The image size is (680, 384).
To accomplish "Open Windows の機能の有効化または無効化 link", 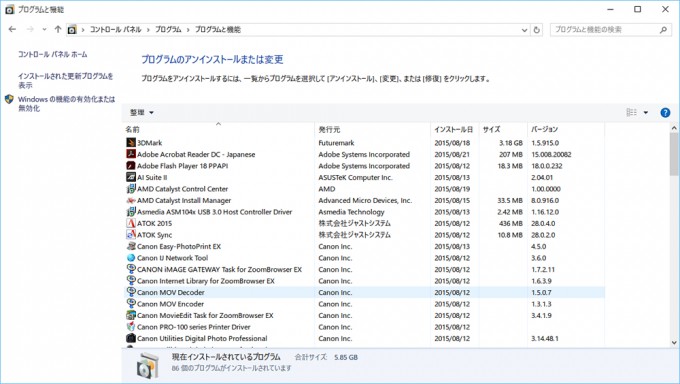I will point(66,104).
